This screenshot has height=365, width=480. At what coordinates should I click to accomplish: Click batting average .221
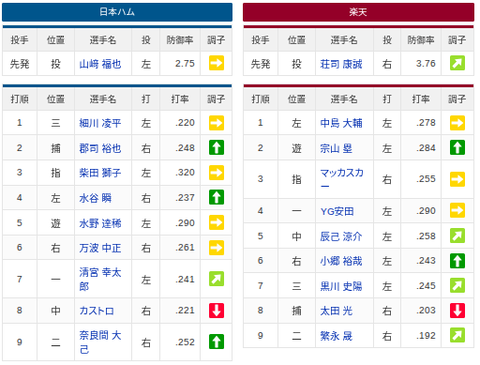pyautogui.click(x=185, y=310)
